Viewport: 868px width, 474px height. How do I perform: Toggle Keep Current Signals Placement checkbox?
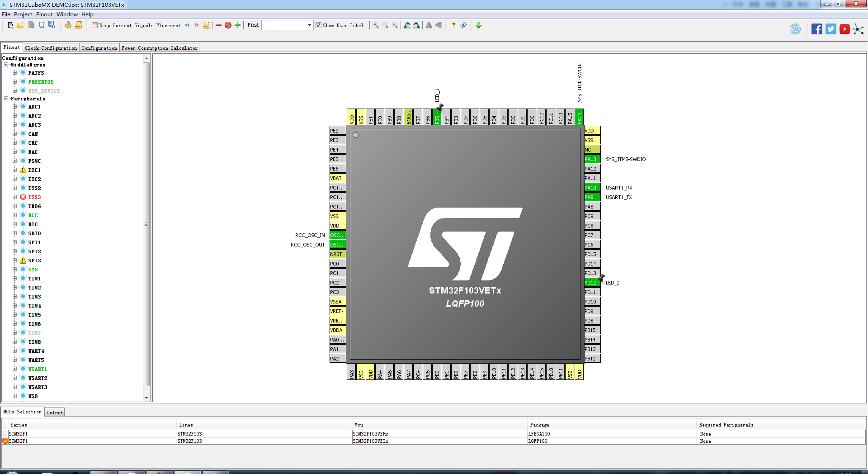click(x=94, y=25)
